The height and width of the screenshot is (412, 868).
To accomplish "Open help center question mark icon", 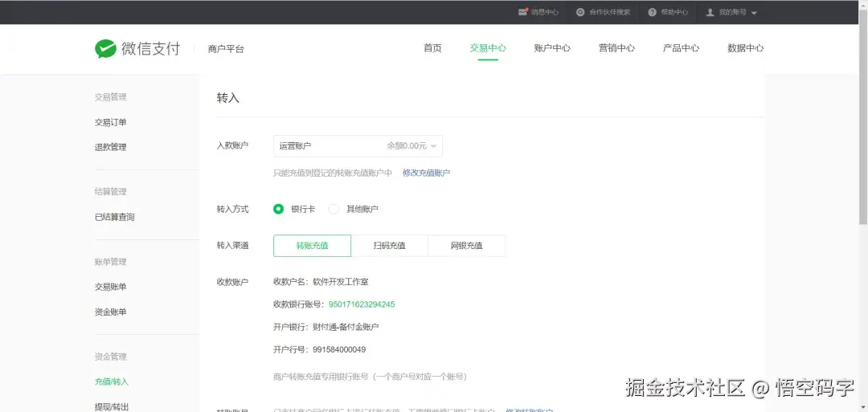I will [652, 12].
